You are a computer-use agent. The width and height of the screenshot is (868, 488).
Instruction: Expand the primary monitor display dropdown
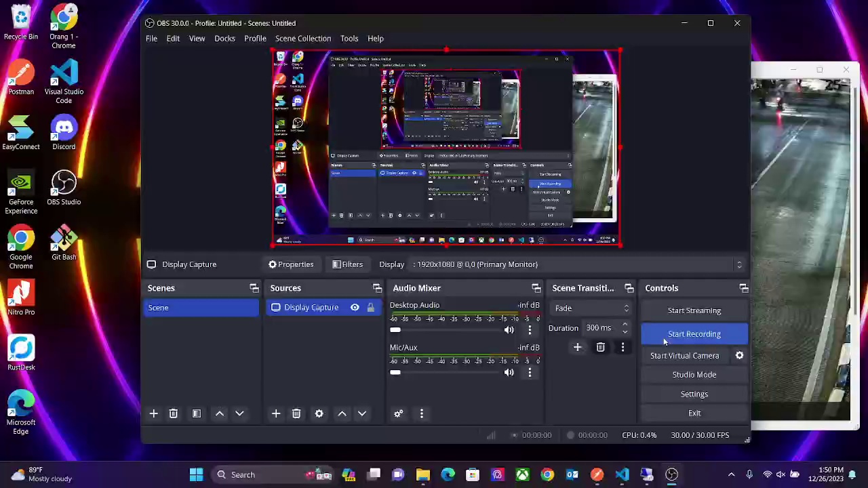pos(738,264)
